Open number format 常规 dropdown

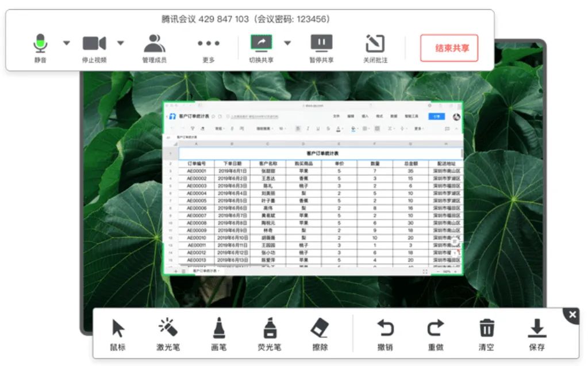(220, 129)
